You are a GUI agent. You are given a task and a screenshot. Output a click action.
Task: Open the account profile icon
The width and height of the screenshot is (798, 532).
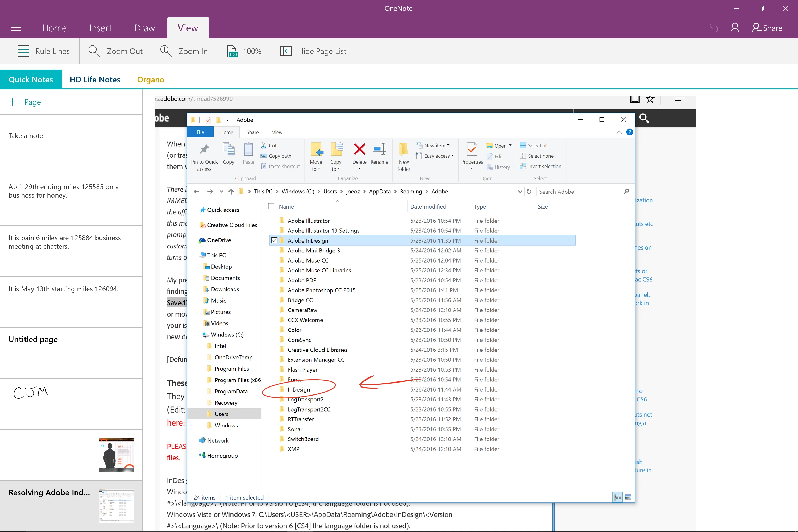click(735, 28)
